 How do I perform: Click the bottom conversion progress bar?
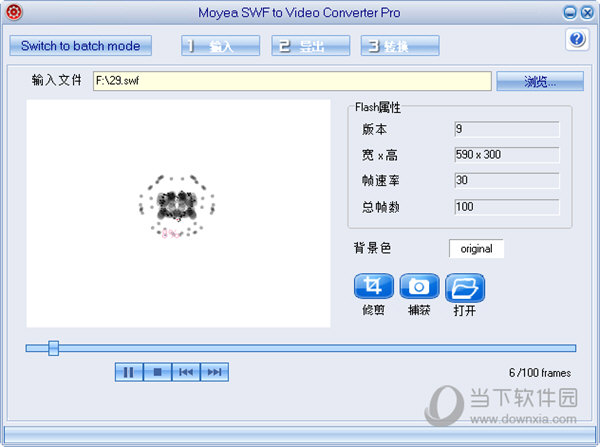(x=300, y=435)
